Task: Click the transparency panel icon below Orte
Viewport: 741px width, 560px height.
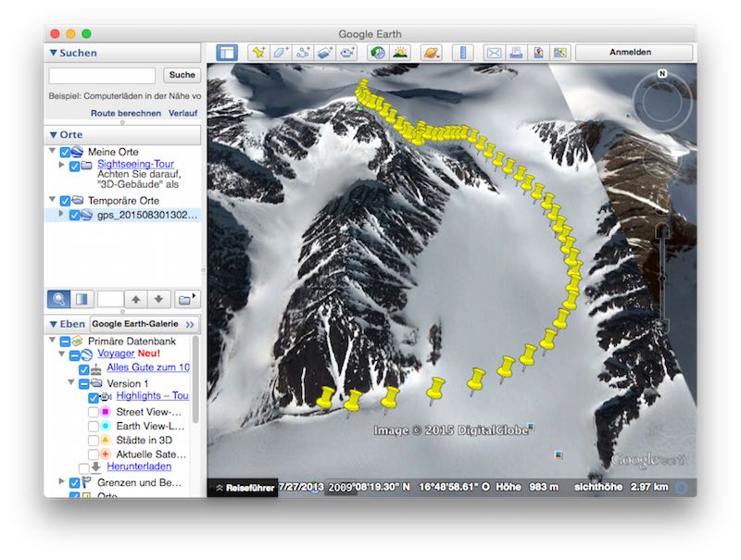Action: click(82, 299)
